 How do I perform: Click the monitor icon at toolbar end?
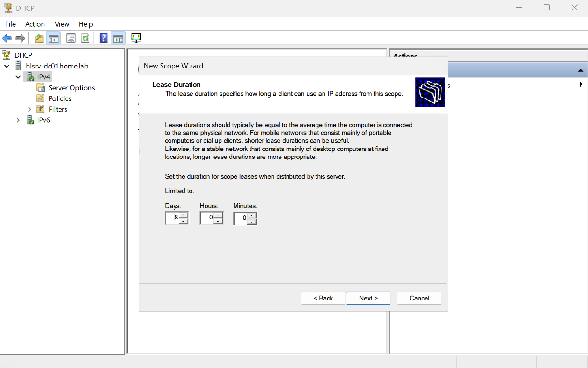pos(136,38)
